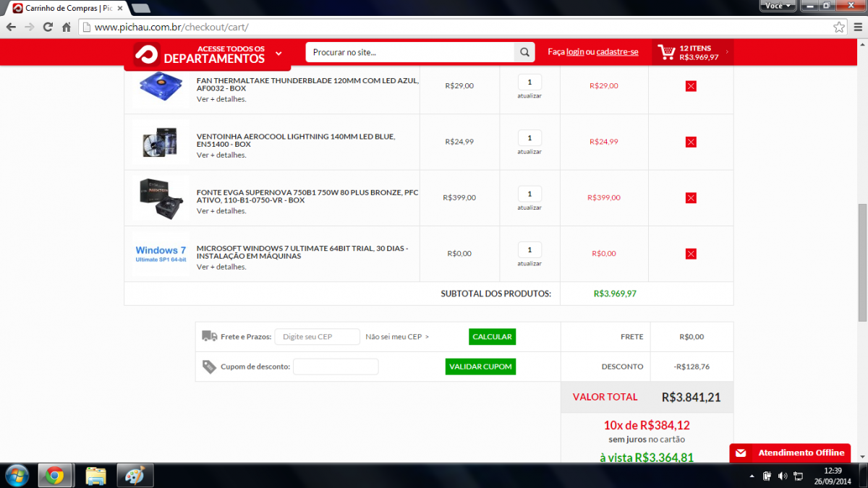868x488 pixels.
Task: Open File Explorer from taskbar
Action: coord(95,476)
